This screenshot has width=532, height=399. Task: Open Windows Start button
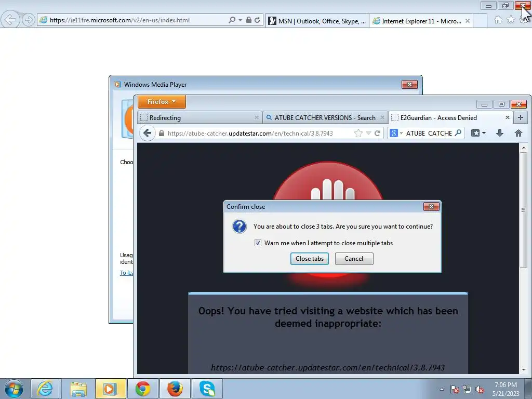(x=14, y=389)
